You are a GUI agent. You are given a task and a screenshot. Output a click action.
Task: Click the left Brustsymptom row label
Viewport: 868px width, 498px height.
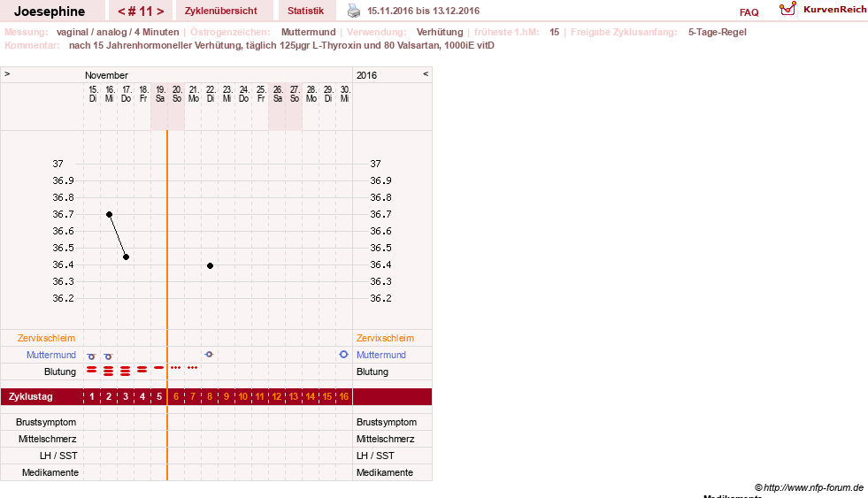(46, 422)
